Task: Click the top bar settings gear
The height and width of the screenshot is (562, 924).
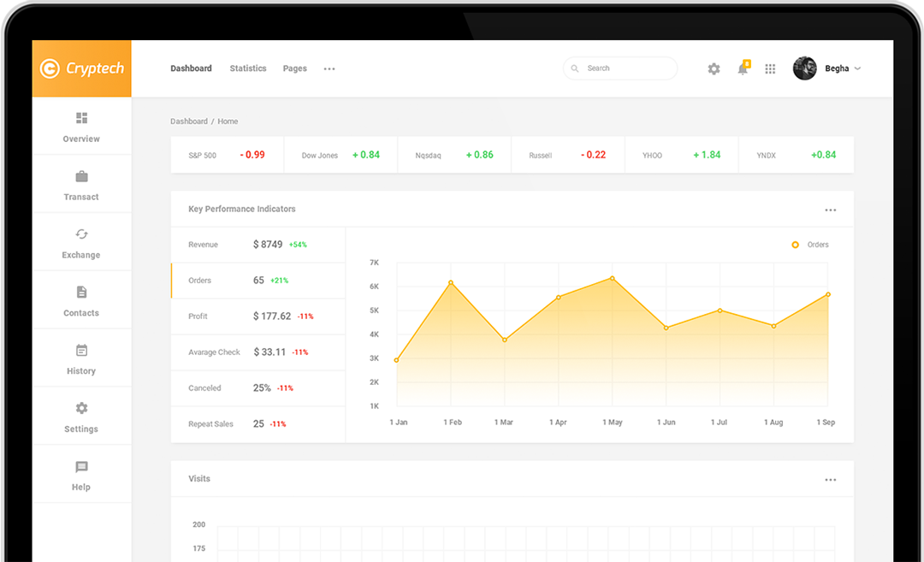Action: 714,69
